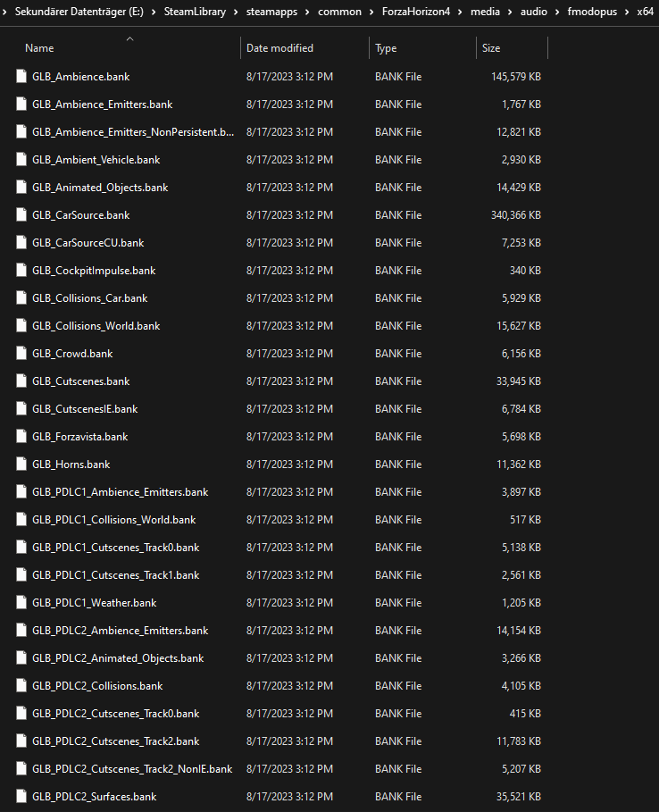Image resolution: width=659 pixels, height=812 pixels.
Task: Click the fmodopus breadcrumb folder
Action: click(x=592, y=12)
